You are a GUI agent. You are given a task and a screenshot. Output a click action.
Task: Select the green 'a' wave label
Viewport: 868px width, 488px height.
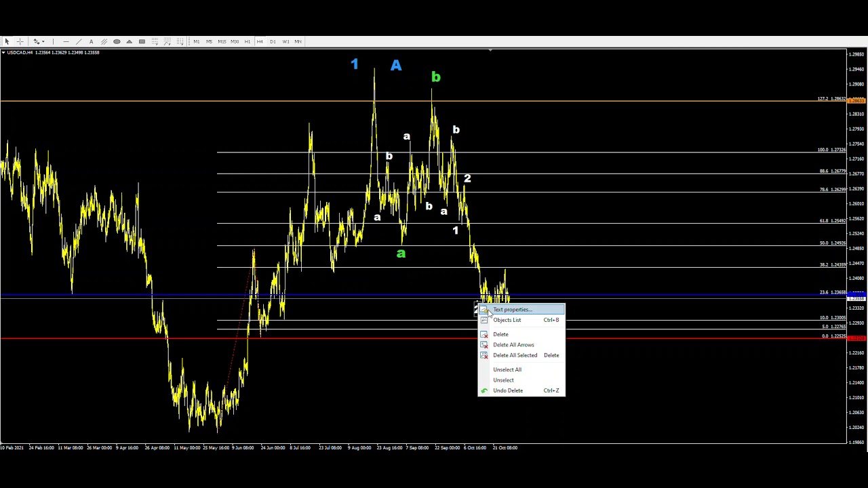coord(401,253)
